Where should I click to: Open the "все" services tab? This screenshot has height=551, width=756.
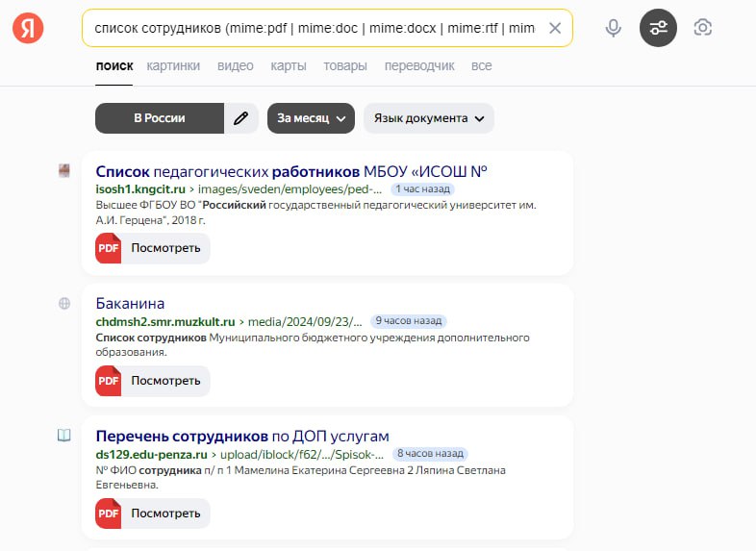pos(482,66)
